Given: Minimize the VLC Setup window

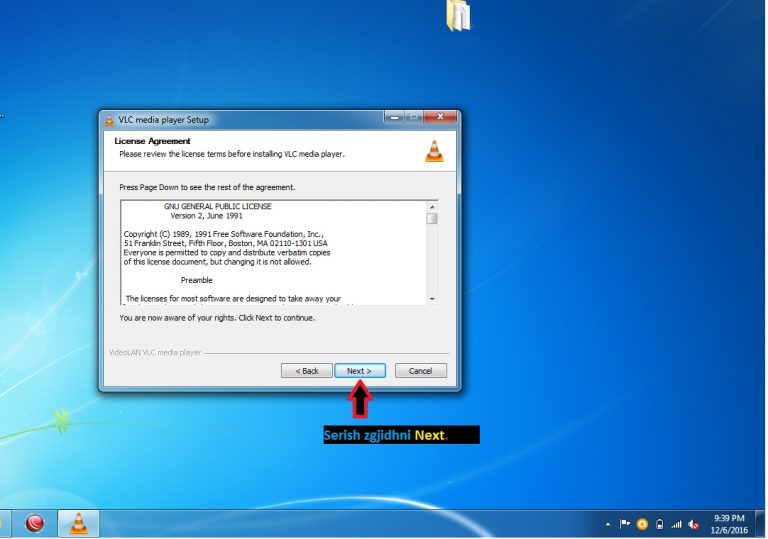Looking at the screenshot, I should (394, 117).
